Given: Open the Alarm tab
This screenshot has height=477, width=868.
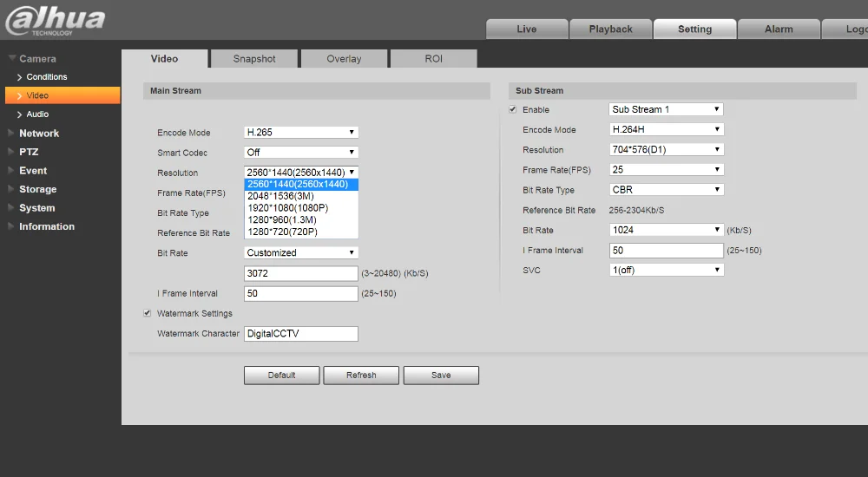Looking at the screenshot, I should click(779, 29).
